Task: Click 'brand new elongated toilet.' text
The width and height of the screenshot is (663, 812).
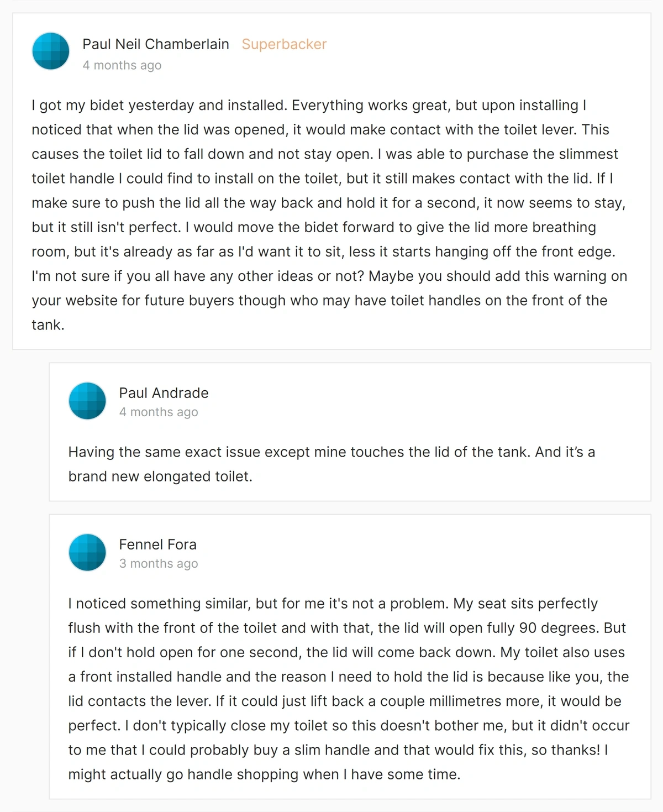Action: point(160,476)
